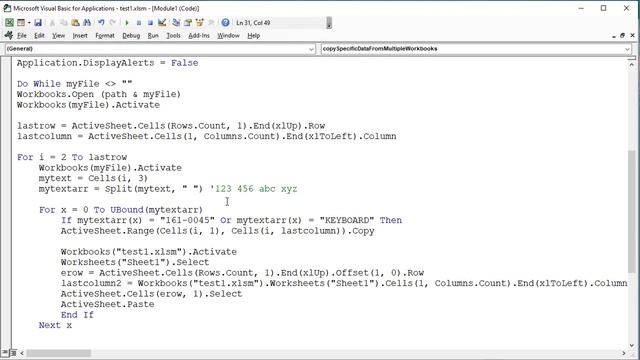640x360 pixels.
Task: Click the 'mytext = Cells(i, 3)' line
Action: click(x=93, y=178)
